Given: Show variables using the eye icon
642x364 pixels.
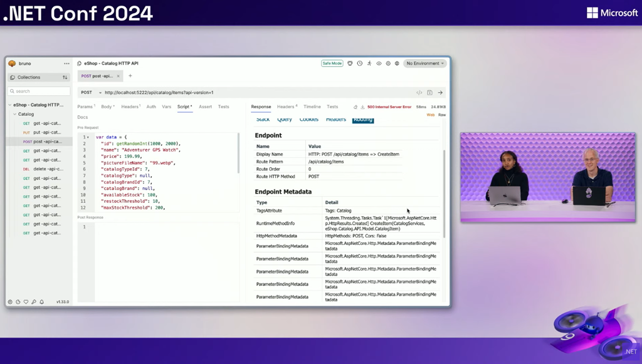Looking at the screenshot, I should tap(379, 63).
